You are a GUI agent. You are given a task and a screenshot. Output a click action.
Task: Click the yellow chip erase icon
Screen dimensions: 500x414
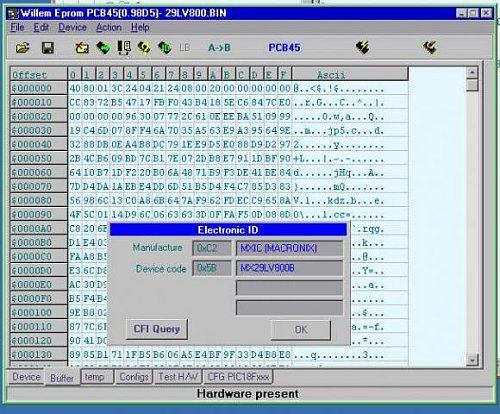coord(144,48)
